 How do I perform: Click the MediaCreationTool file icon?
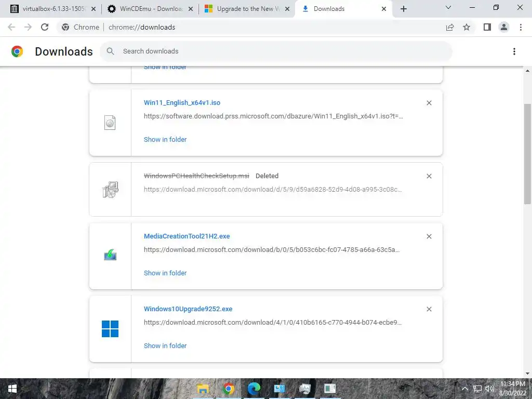pyautogui.click(x=110, y=255)
